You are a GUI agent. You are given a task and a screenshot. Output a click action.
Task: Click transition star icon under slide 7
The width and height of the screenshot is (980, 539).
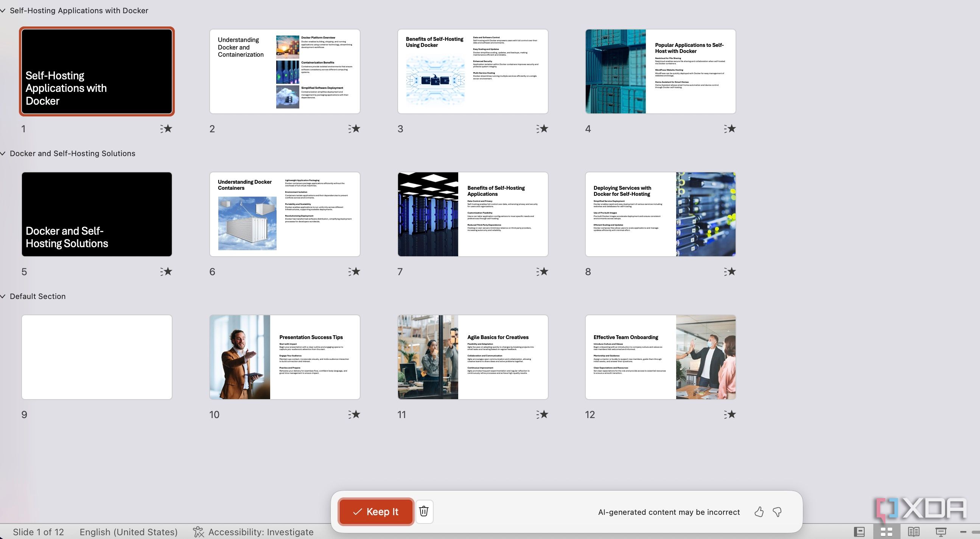[x=542, y=271]
